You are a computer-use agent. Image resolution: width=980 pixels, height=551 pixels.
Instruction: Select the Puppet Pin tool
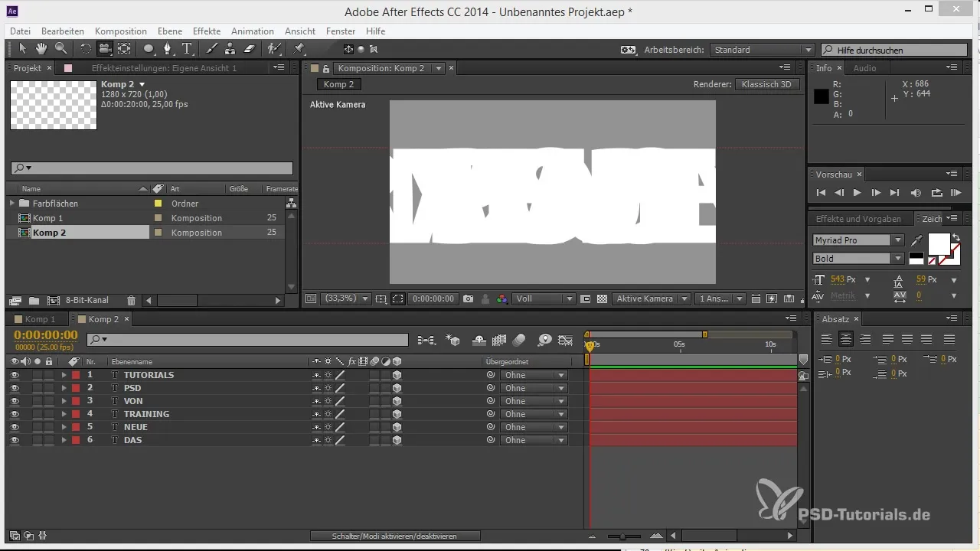click(x=299, y=49)
